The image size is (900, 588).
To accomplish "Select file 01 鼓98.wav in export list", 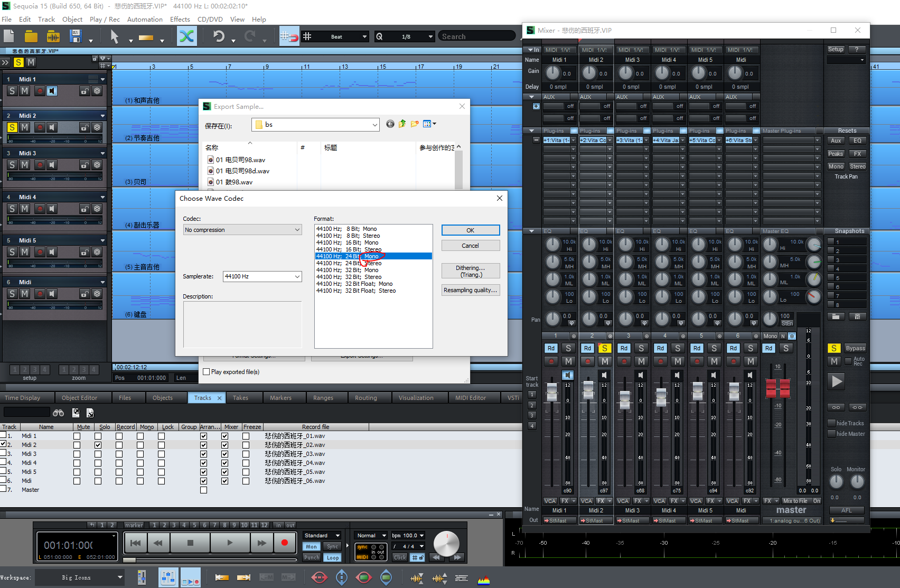I will click(234, 182).
